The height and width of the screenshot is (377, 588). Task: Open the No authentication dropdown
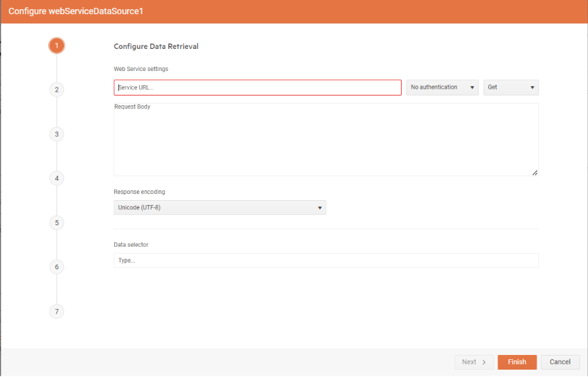(x=437, y=88)
